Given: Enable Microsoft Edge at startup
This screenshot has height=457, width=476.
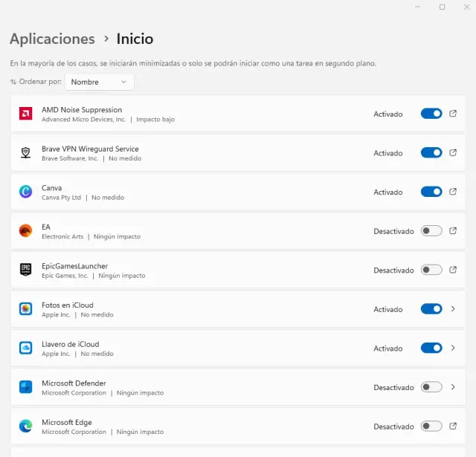Looking at the screenshot, I should (x=431, y=427).
